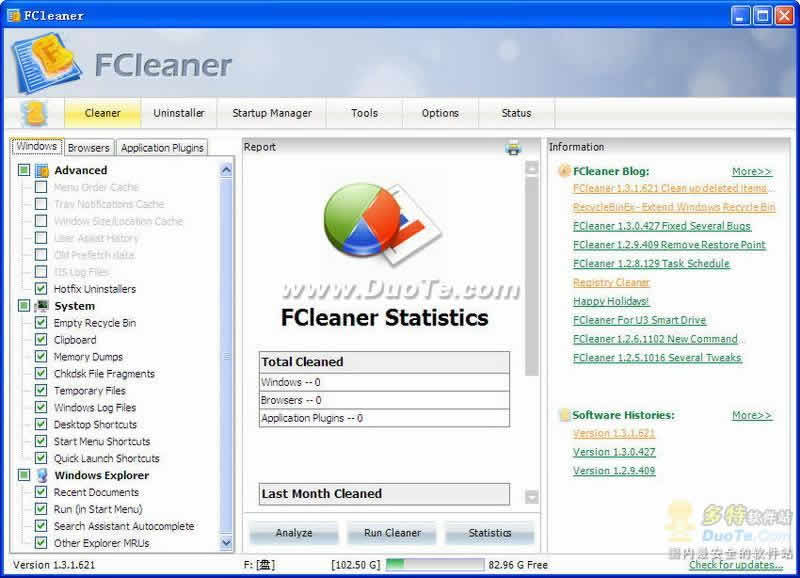Click the Total Cleaned header

(384, 362)
